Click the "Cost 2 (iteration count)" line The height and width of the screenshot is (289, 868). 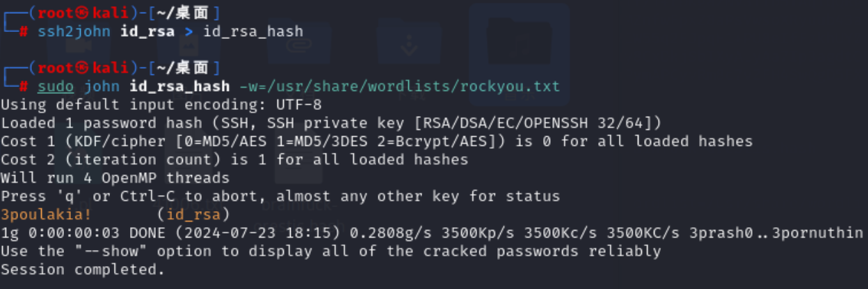point(234,160)
